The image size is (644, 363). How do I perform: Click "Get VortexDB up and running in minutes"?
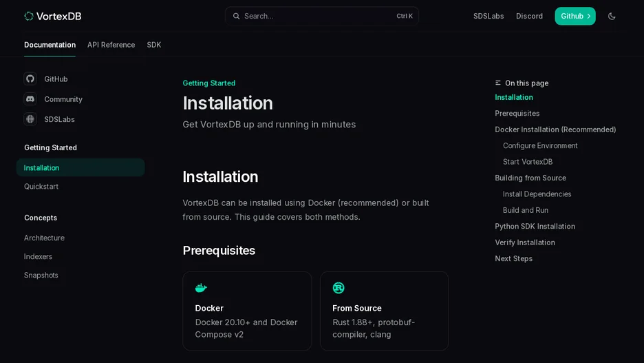269,125
